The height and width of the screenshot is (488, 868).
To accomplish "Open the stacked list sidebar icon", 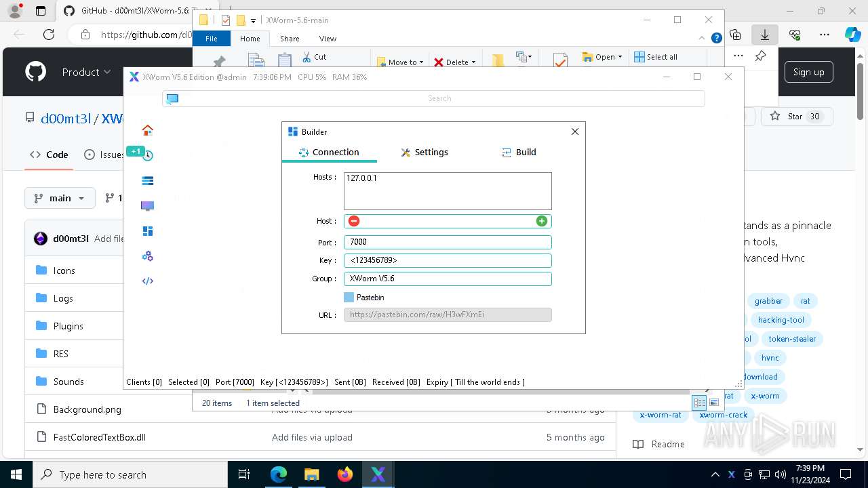I will click(x=147, y=180).
